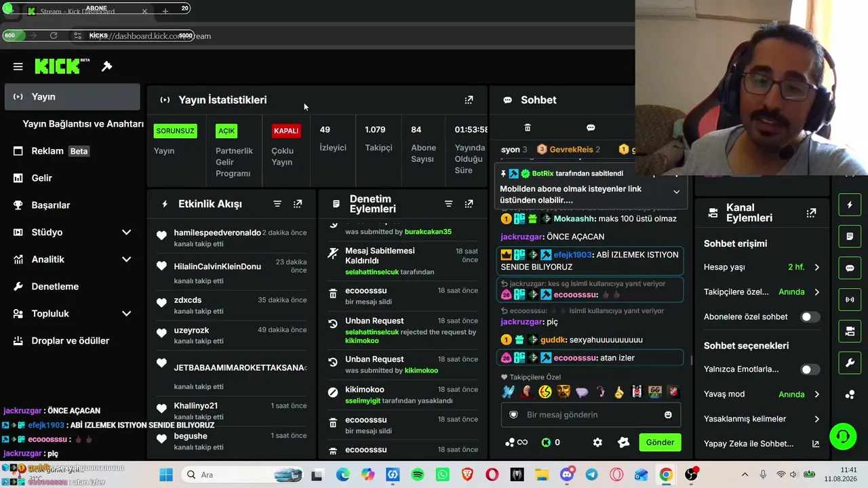
Task: Click the chat icon in right rail
Action: (x=850, y=268)
